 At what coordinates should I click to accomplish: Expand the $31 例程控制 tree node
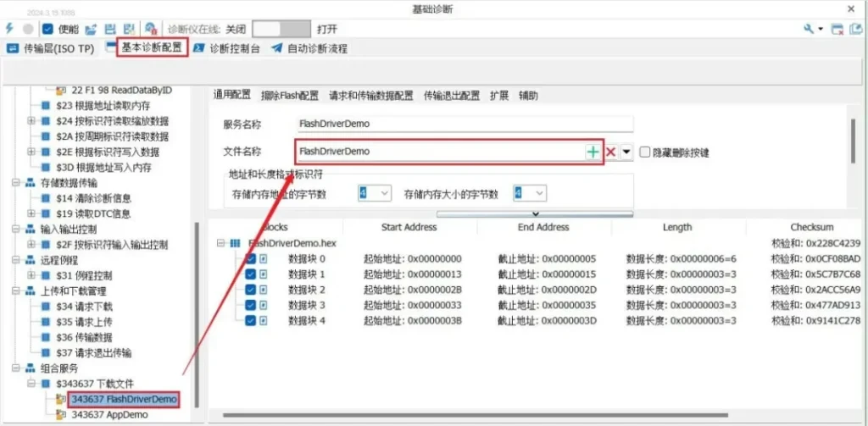31,275
